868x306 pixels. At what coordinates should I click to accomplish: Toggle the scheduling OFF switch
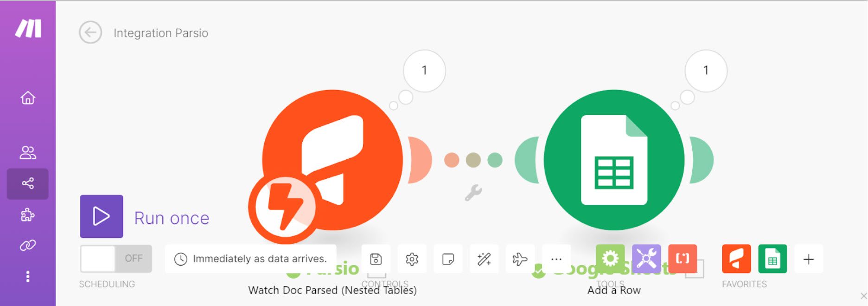[116, 259]
